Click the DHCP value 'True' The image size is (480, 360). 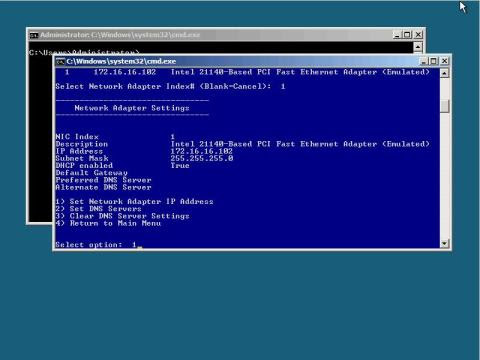point(180,166)
